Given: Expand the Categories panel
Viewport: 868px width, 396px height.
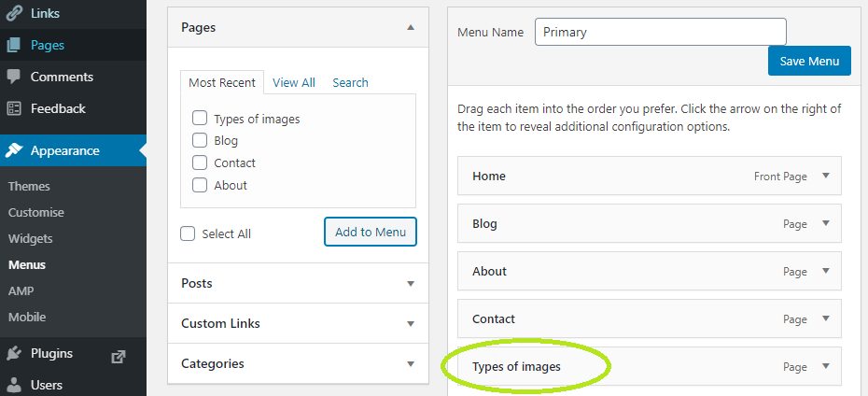Looking at the screenshot, I should 410,364.
